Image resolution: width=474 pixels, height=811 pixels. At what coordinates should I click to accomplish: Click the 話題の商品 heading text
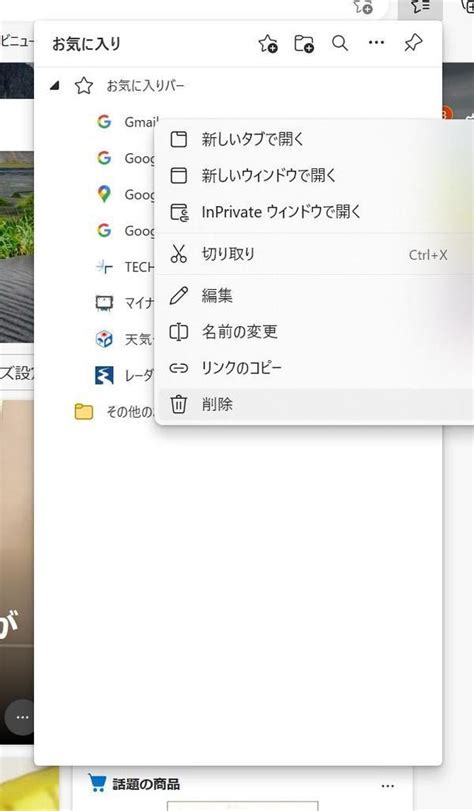[146, 784]
